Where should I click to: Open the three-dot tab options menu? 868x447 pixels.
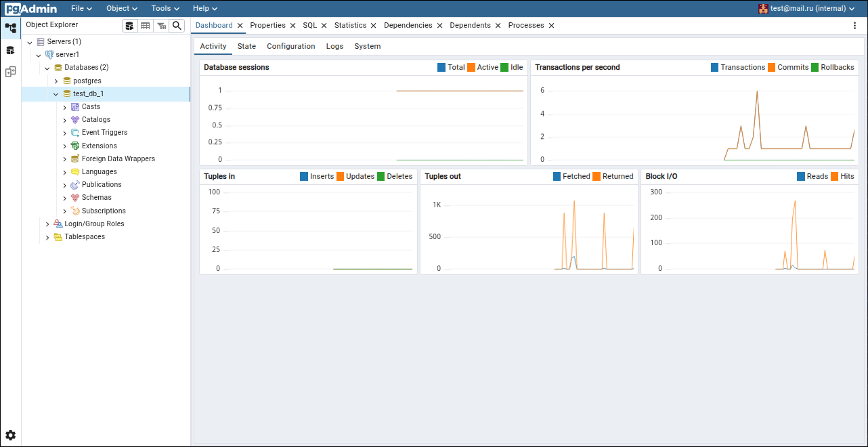tap(854, 26)
